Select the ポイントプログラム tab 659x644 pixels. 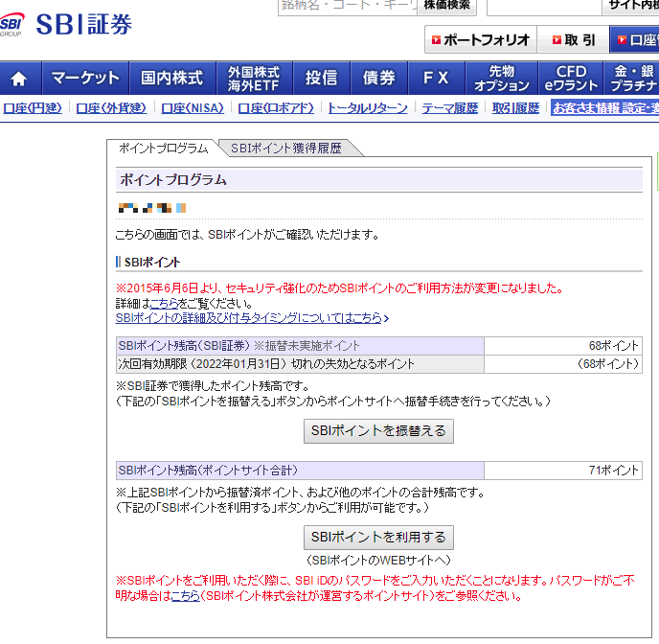click(x=164, y=149)
